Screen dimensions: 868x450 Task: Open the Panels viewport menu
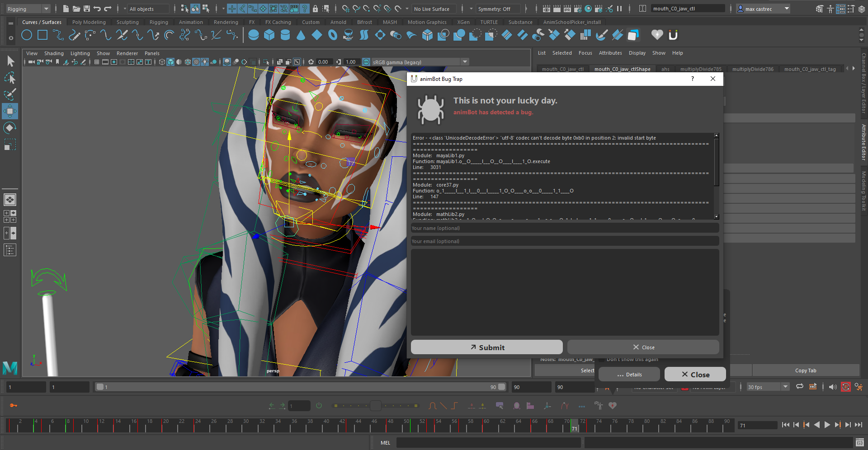point(152,53)
